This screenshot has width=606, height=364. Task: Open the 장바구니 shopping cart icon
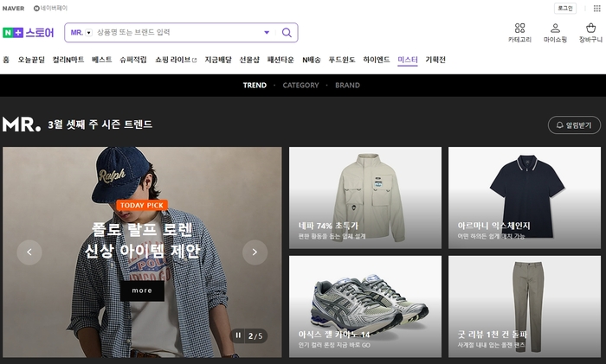point(590,29)
